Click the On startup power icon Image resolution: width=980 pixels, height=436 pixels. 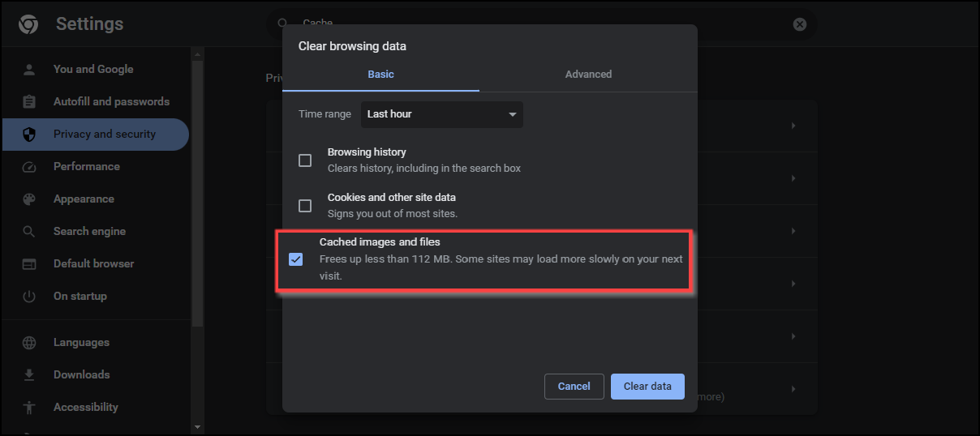pos(29,297)
